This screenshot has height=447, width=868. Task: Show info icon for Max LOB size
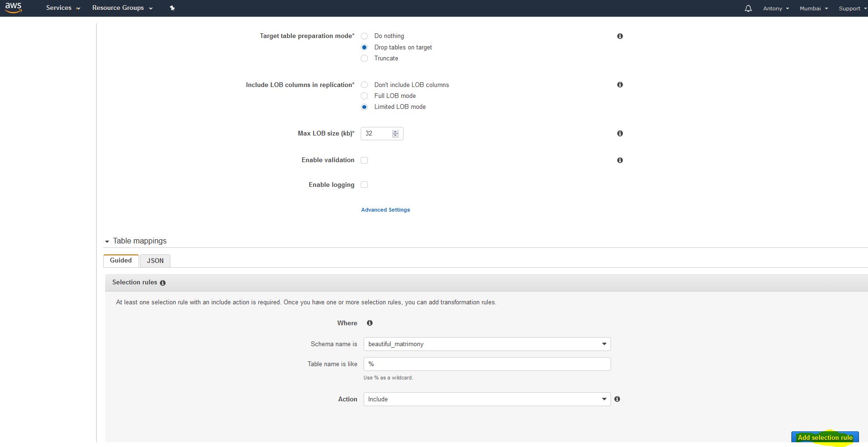(x=620, y=134)
